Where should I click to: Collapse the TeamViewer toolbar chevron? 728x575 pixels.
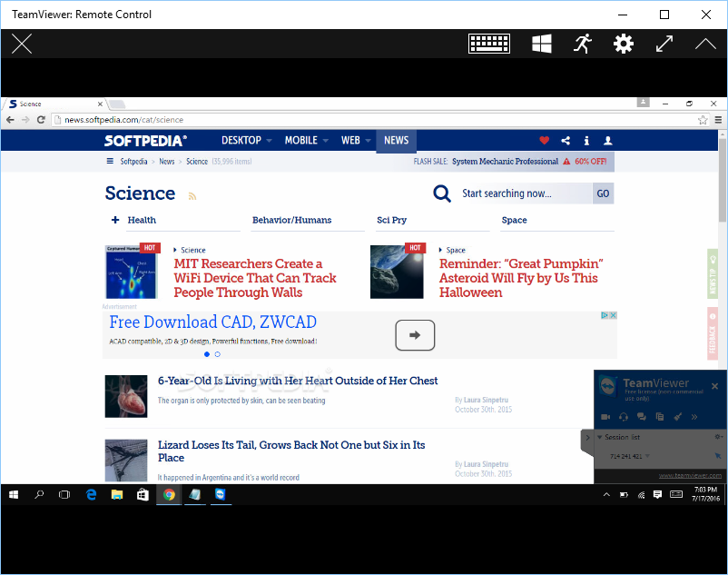(705, 44)
